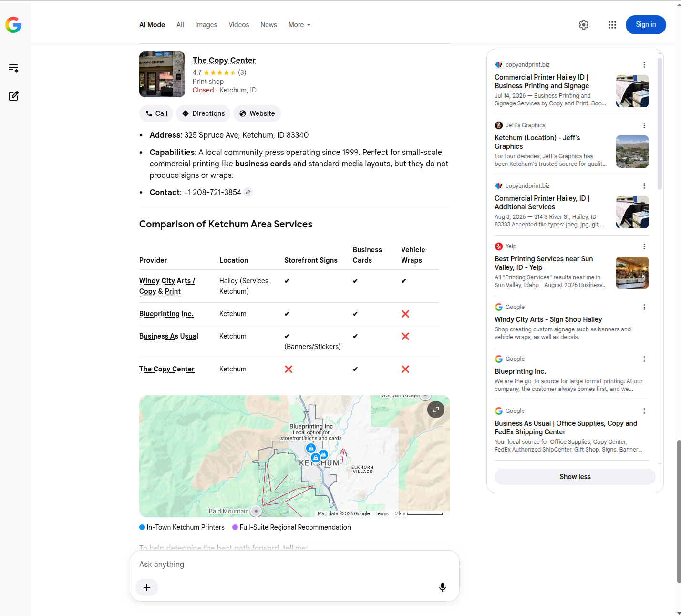Open Ketchum (Location) - Jeff's Graphics result
The height and width of the screenshot is (616, 681).
(537, 142)
